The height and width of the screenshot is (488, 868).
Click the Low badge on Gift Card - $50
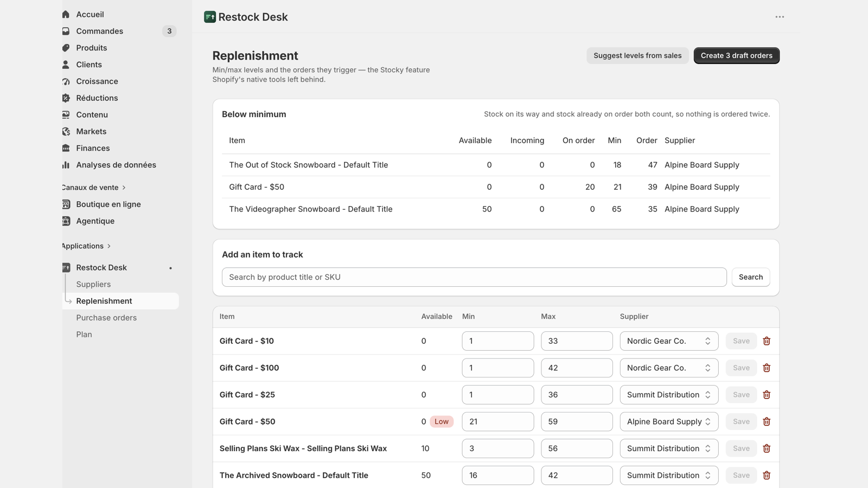(442, 422)
